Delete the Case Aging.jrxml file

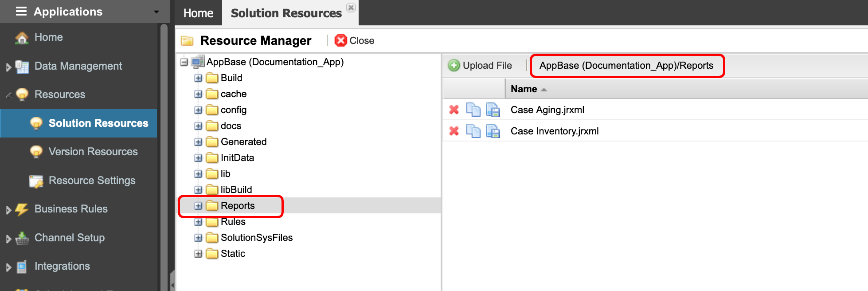click(x=454, y=110)
